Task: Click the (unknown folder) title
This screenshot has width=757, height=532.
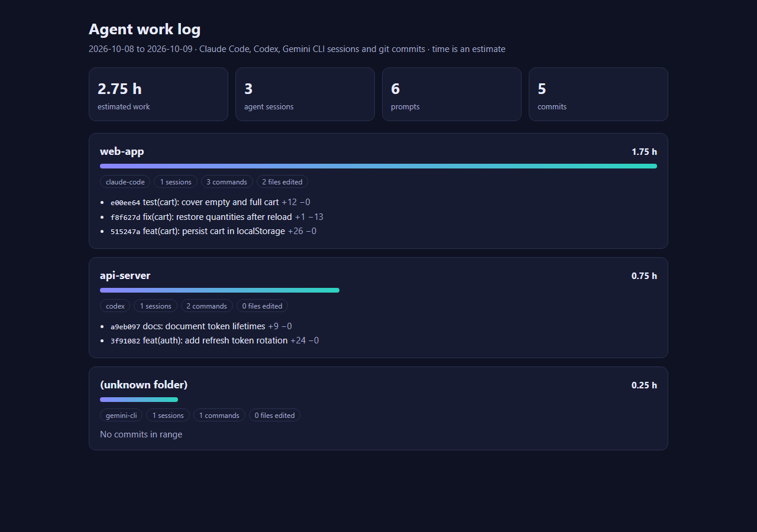Action: pos(144,385)
